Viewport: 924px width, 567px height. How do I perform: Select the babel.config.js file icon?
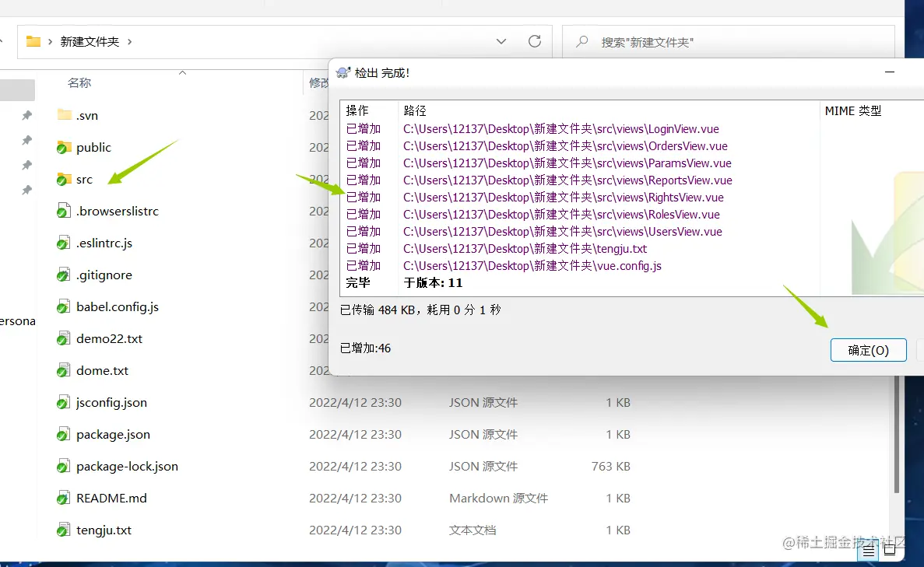pyautogui.click(x=64, y=306)
